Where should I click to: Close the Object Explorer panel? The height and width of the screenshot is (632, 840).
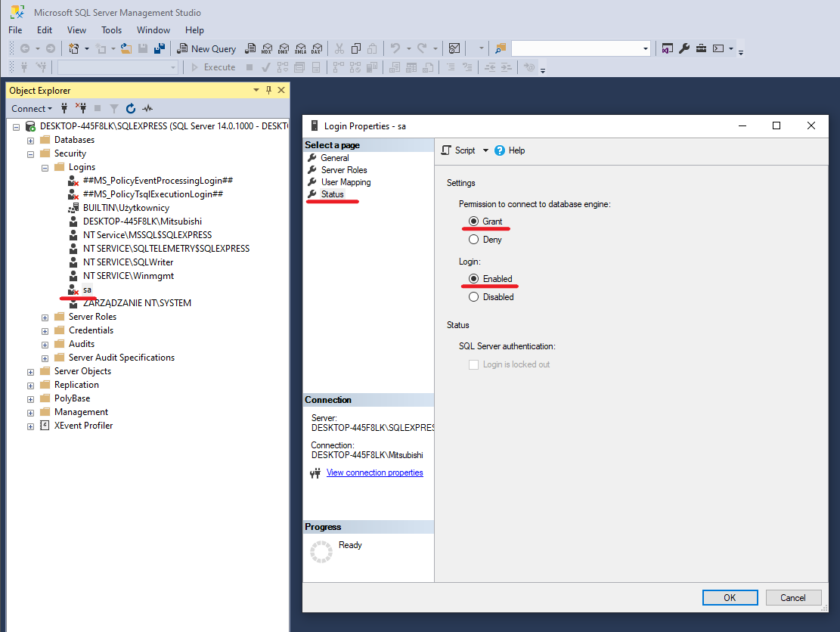point(281,90)
